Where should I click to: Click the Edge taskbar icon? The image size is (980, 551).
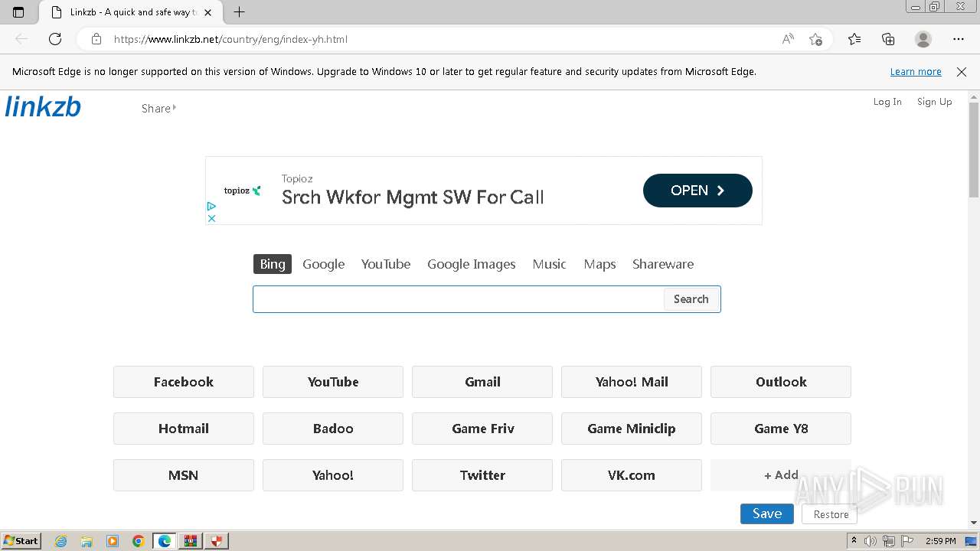coord(165,541)
